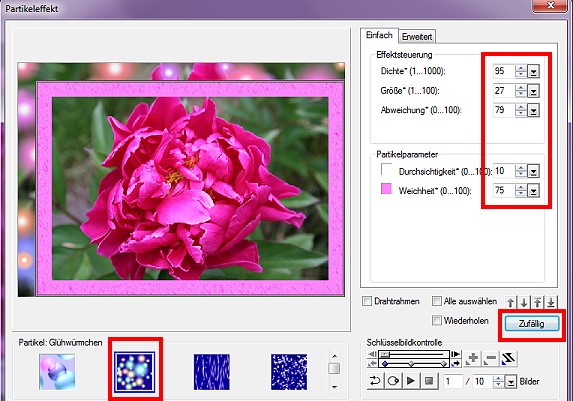Screen dimensions: 573x401
Task: Open the Weichheit value dropdown
Action: coord(534,190)
